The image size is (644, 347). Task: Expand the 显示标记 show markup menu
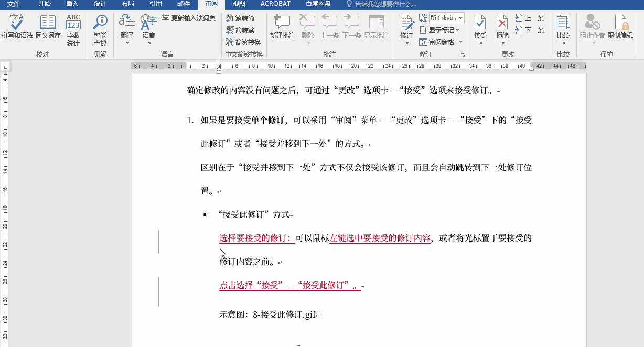(441, 30)
